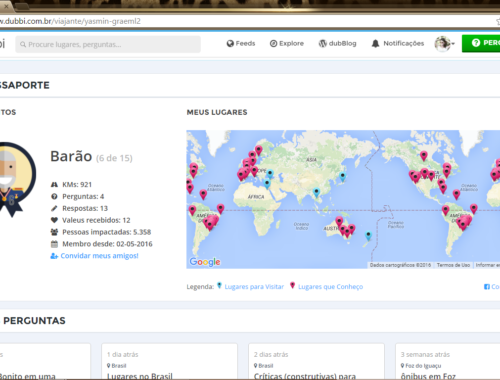This screenshot has width=500, height=380.
Task: Click the pink pin legend icon
Action: pos(292,286)
